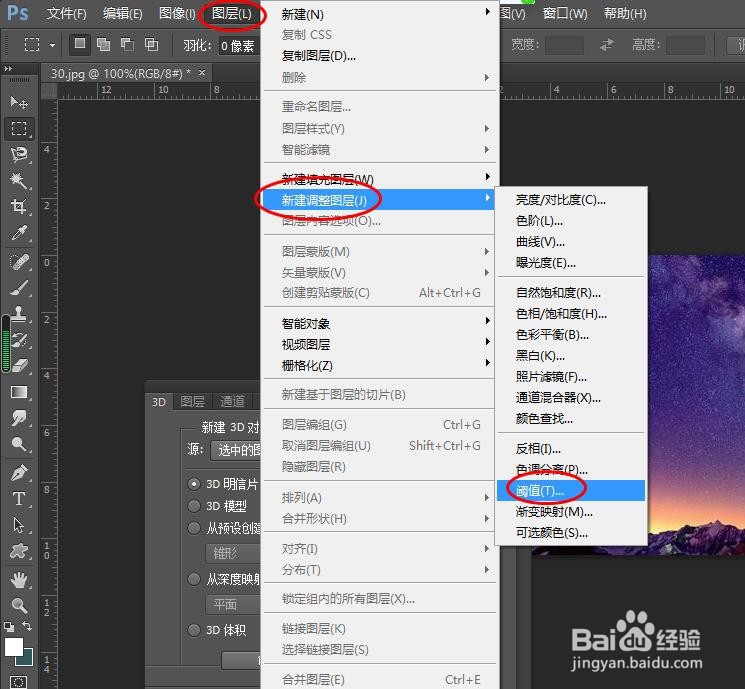Open the 帮助(H) menu

[625, 13]
